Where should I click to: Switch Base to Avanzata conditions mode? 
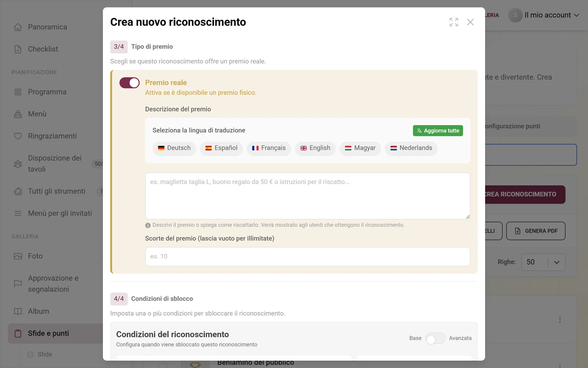435,339
